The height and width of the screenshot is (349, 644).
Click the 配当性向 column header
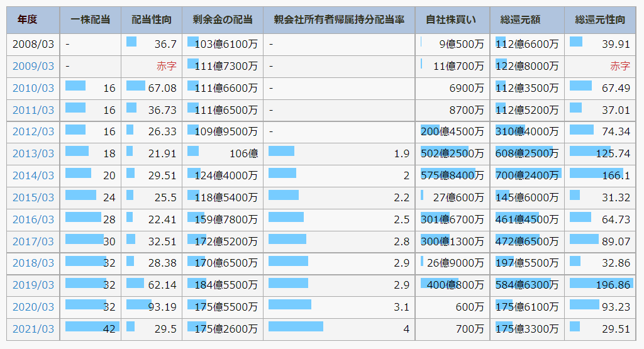pyautogui.click(x=151, y=20)
